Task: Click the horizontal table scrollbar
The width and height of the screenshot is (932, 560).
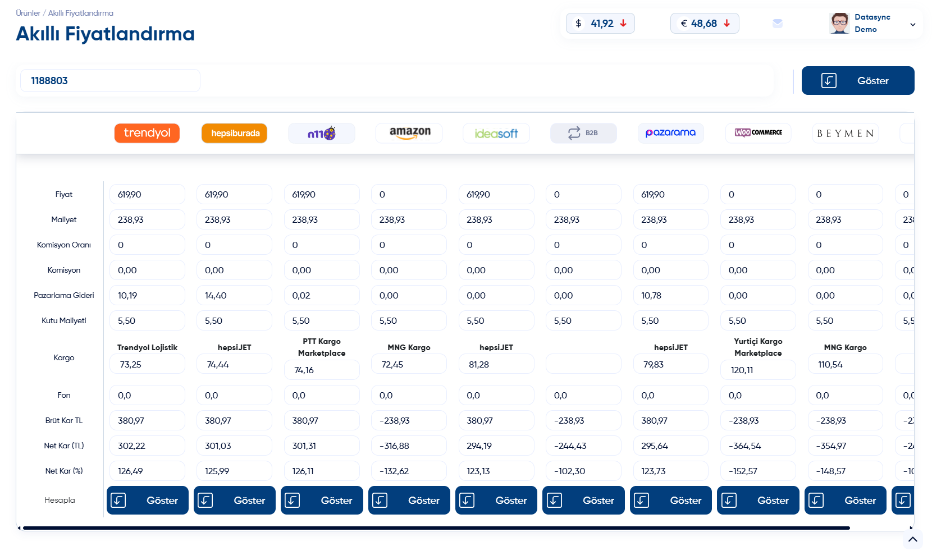Action: (x=436, y=528)
